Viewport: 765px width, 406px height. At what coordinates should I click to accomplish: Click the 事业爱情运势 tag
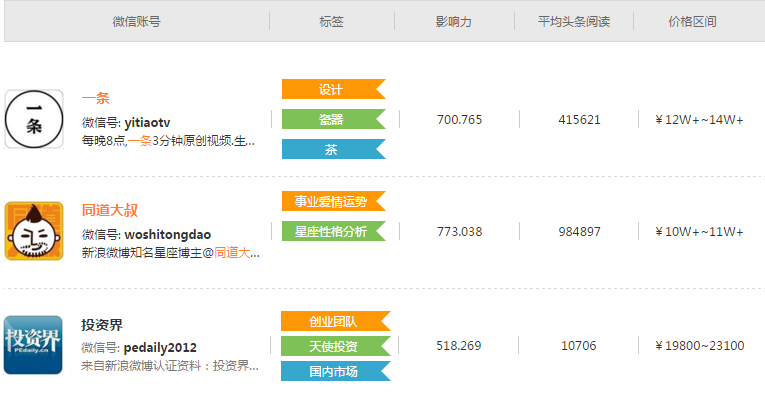[331, 201]
